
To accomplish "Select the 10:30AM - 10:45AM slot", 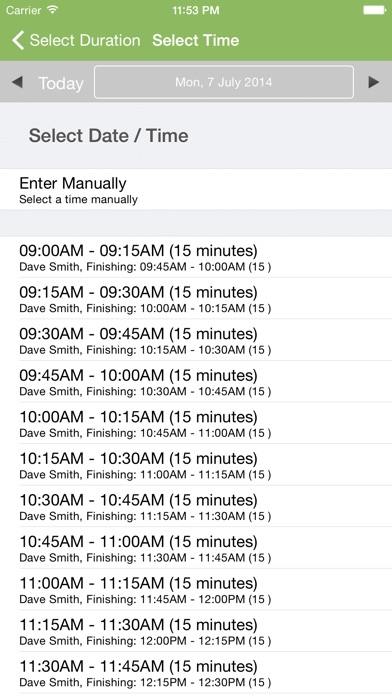I will pyautogui.click(x=196, y=506).
